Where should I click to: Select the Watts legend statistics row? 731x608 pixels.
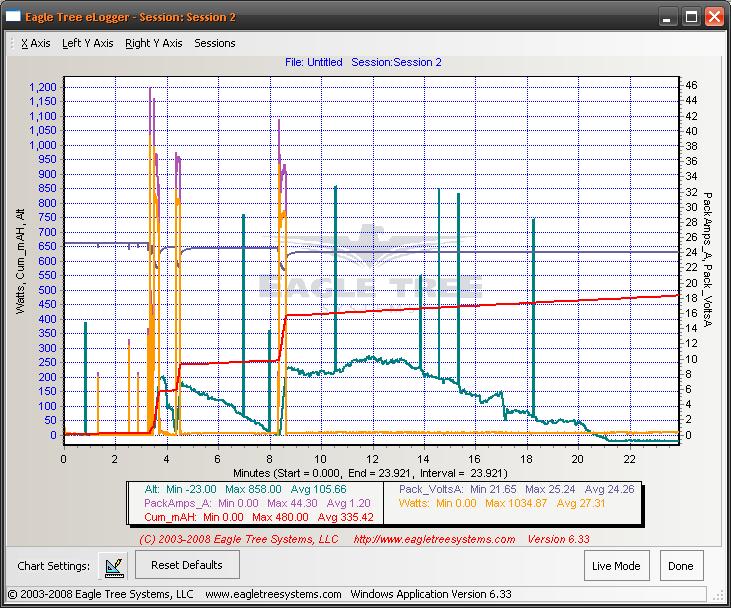(502, 503)
